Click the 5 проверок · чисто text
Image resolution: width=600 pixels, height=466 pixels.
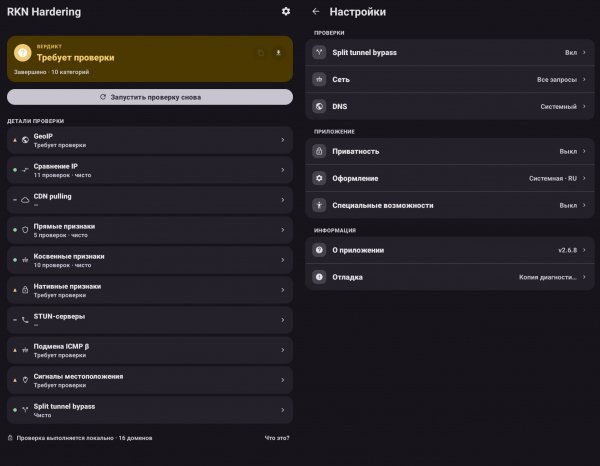coord(60,235)
